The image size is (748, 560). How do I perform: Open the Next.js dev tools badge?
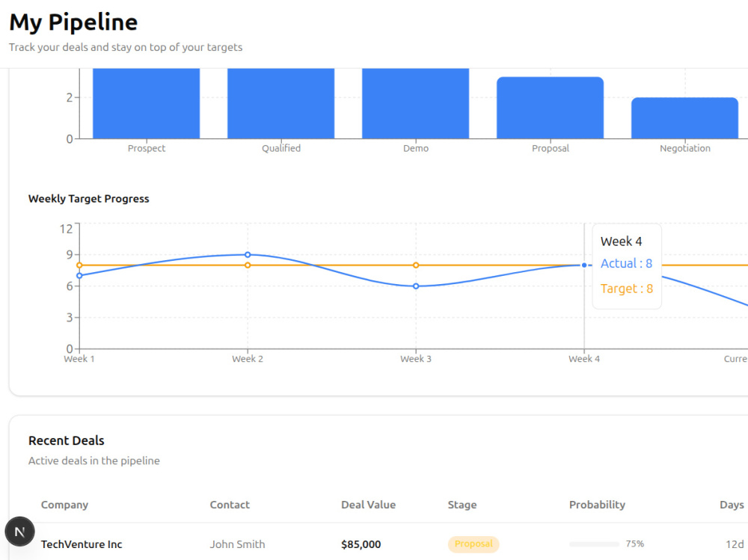tap(19, 532)
